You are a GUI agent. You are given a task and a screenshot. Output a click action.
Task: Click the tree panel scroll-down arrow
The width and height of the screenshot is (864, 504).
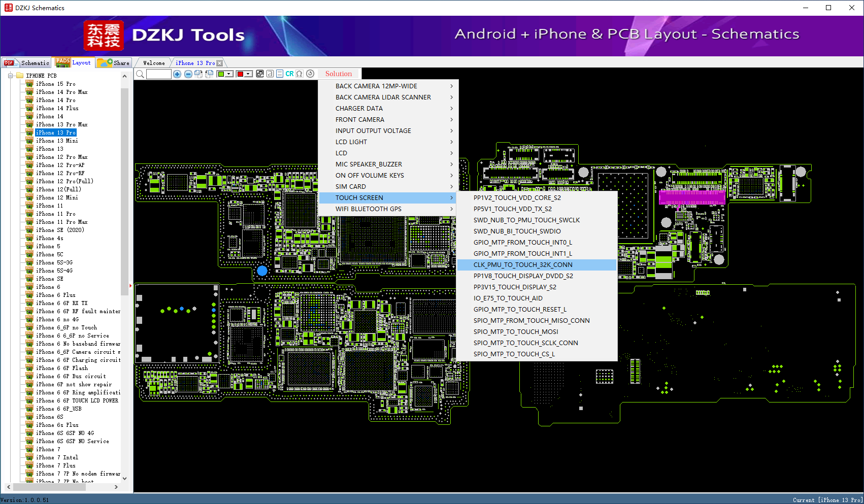coord(125,478)
